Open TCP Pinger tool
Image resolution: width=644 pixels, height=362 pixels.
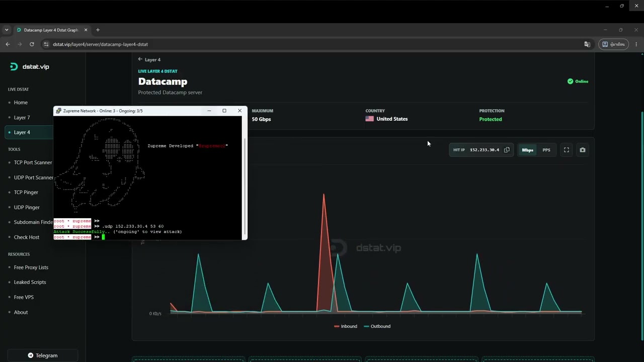pyautogui.click(x=26, y=192)
